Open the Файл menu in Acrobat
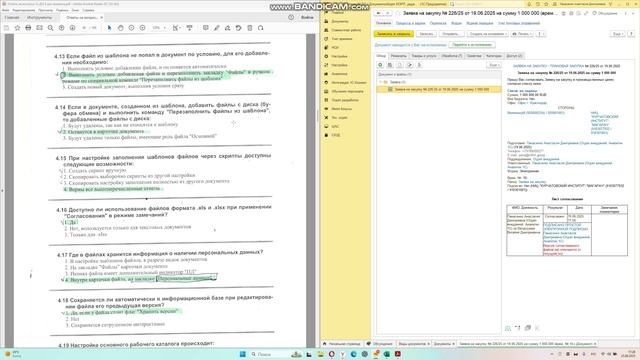This screenshot has height=360, width=640. (x=6, y=10)
